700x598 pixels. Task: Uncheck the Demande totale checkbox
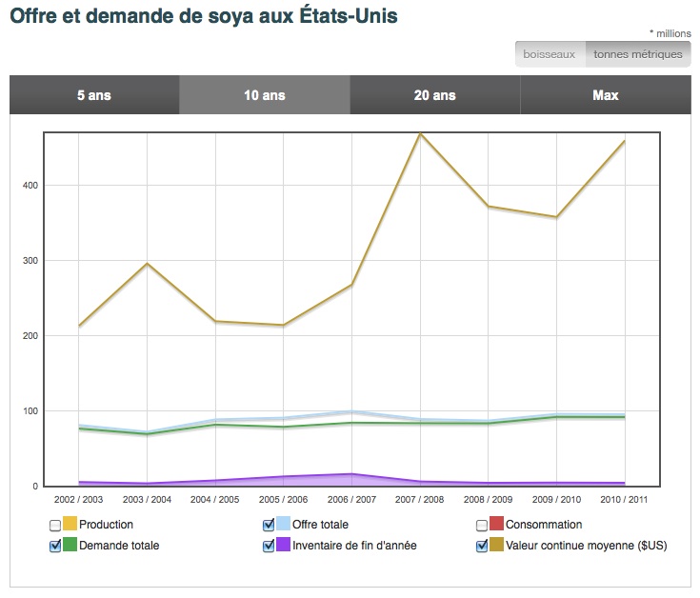54,546
